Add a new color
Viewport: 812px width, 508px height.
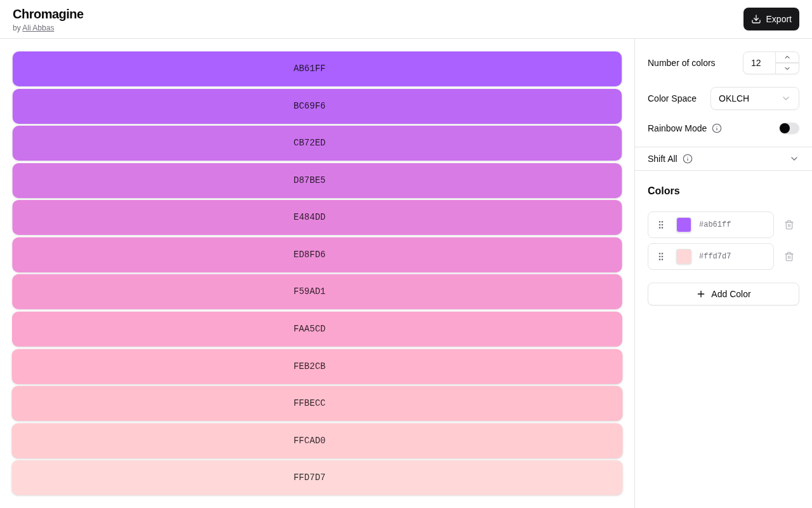[x=723, y=294]
